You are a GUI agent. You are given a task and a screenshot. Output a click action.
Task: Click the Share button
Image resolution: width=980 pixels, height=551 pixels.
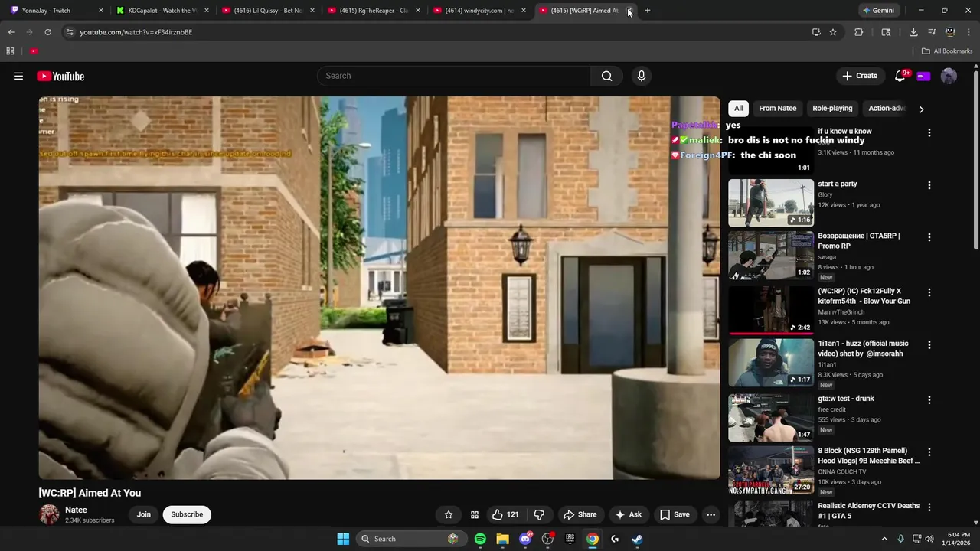[579, 514]
